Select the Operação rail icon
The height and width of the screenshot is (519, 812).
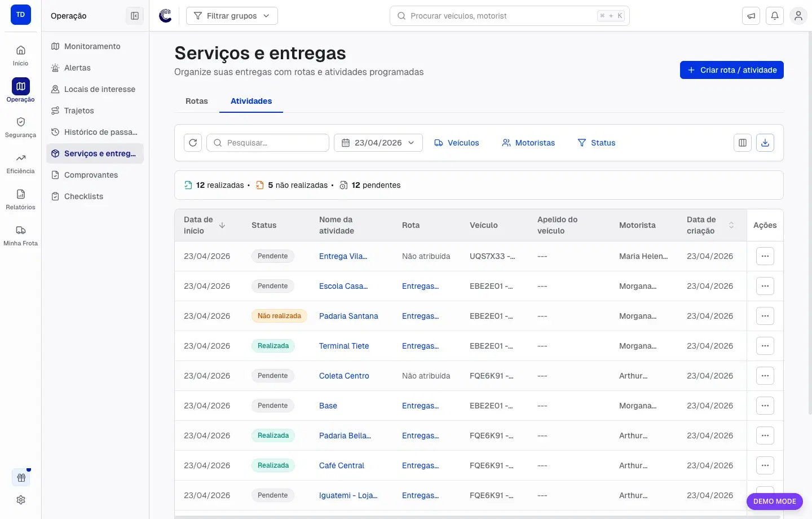point(20,90)
